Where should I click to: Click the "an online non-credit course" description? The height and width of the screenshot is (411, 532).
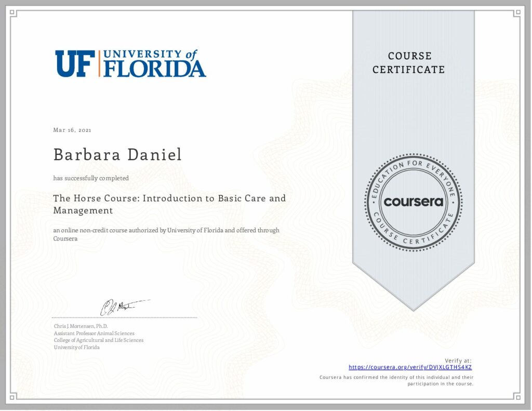[166, 234]
